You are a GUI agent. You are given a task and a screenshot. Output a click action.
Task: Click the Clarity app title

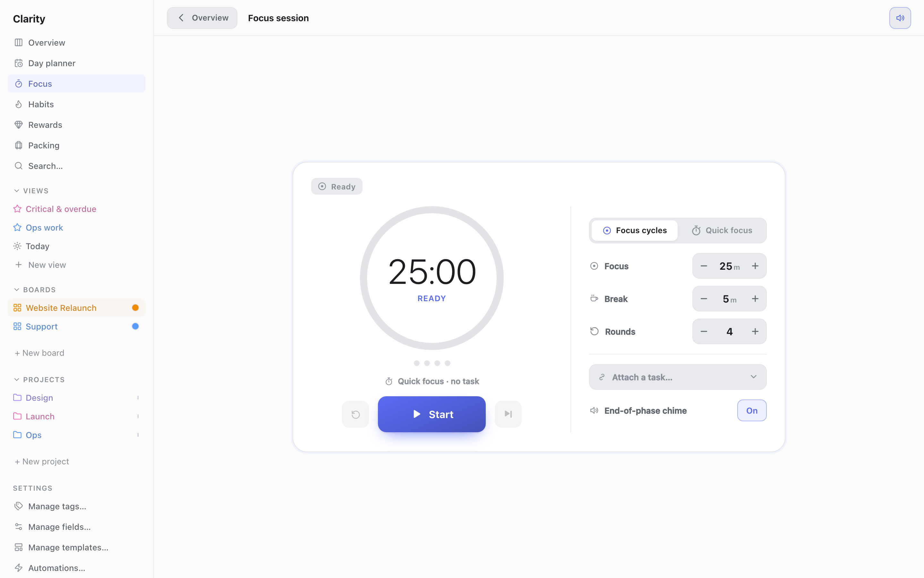[x=29, y=19]
